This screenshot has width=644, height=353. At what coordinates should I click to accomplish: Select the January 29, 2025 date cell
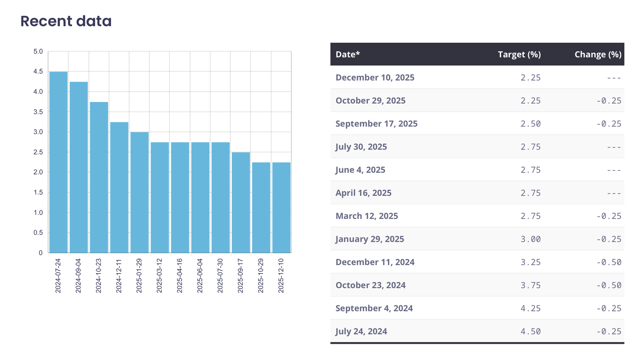(369, 239)
